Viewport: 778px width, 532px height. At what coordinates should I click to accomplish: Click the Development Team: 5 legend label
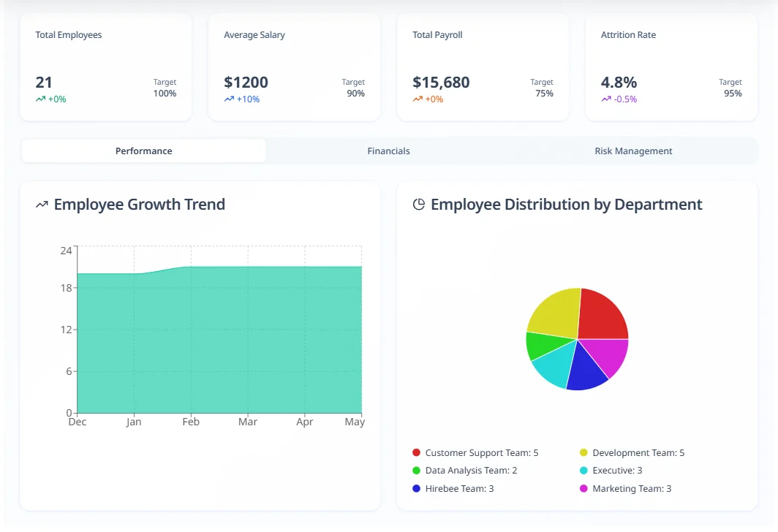click(638, 452)
